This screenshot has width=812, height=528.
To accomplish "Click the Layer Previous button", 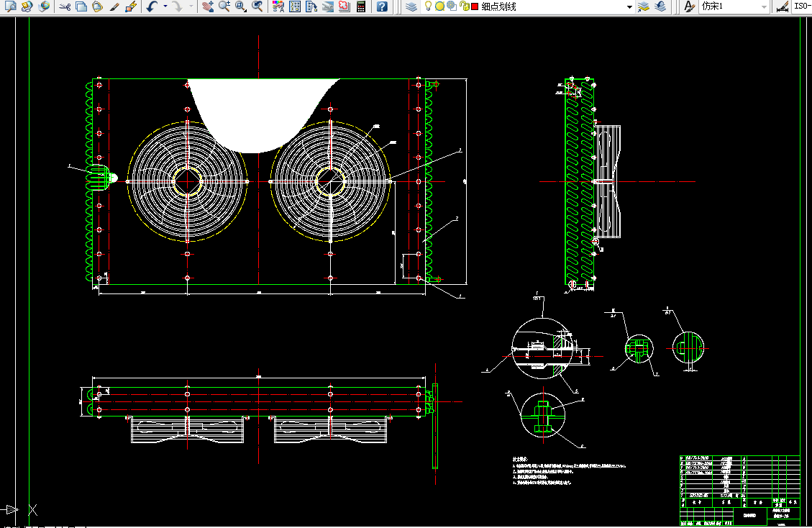I will coord(661,6).
